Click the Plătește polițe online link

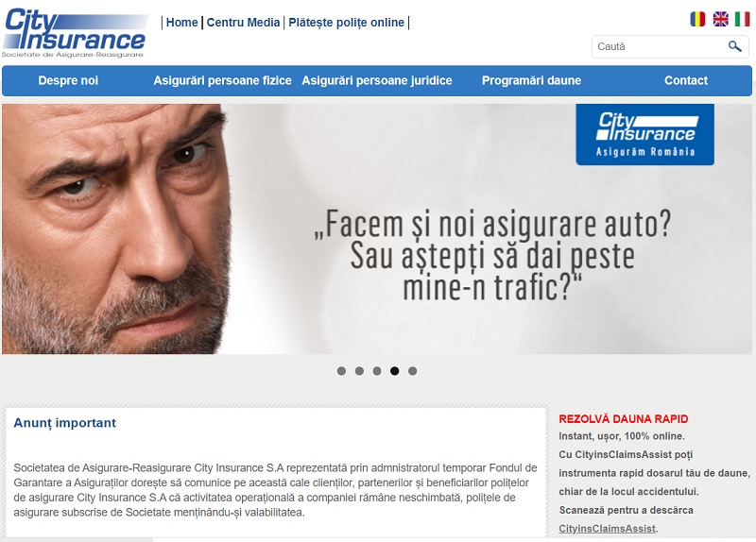coord(346,23)
